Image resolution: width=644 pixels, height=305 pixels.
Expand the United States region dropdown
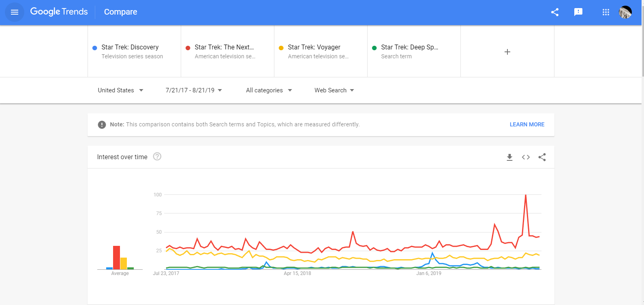tap(120, 90)
